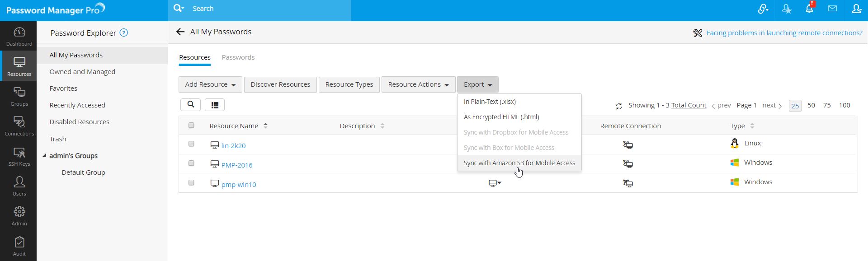This screenshot has width=868, height=261.
Task: Switch to the Passwords tab
Action: click(238, 57)
